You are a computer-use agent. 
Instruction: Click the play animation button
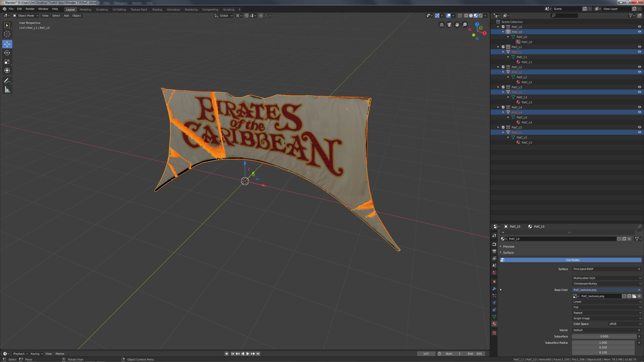(248, 354)
